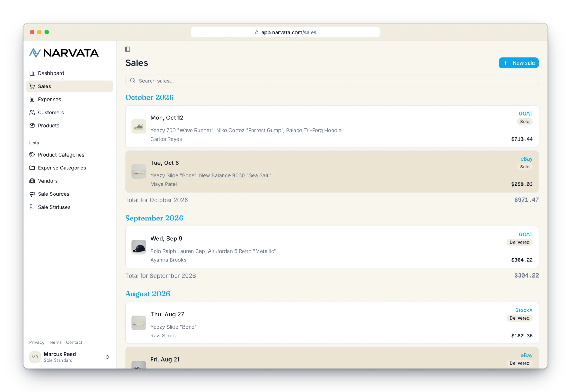This screenshot has width=571, height=392.
Task: Open Sale Statuses list
Action: point(70,207)
